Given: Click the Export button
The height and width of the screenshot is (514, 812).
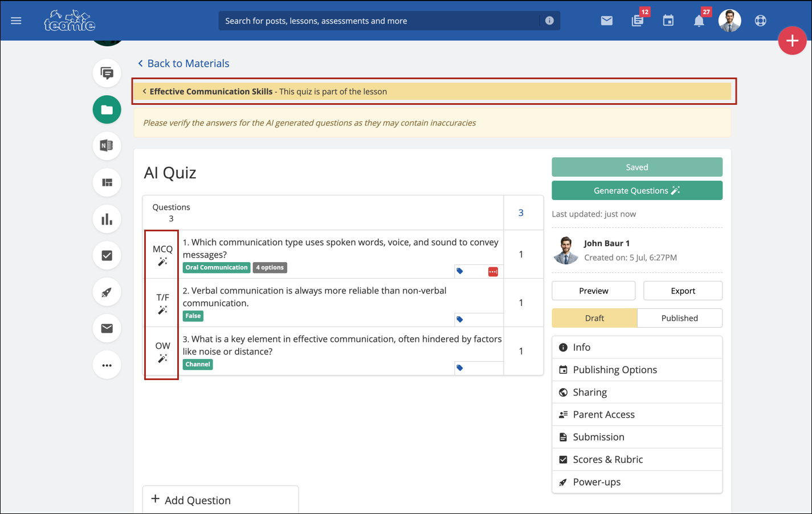Looking at the screenshot, I should [683, 291].
